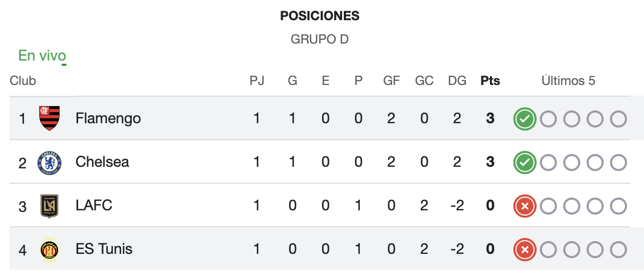Select Flamengo's green win result icon

(x=524, y=119)
